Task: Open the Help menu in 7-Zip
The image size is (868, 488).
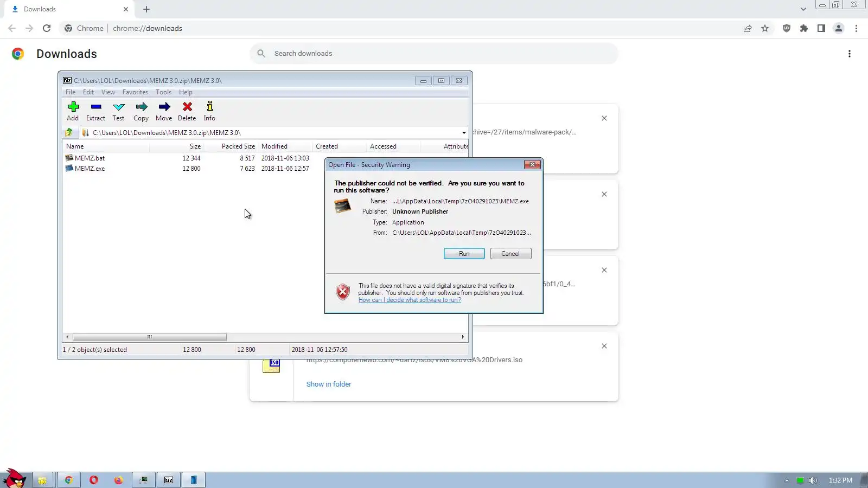Action: click(186, 92)
